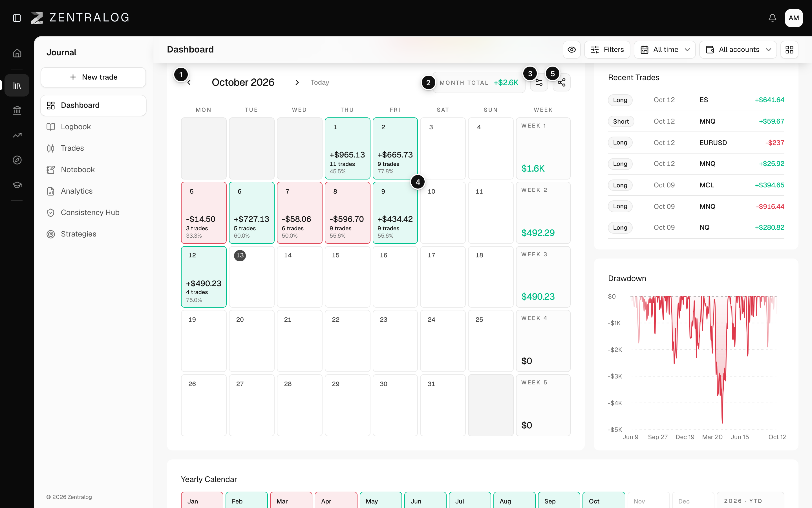Select Dashboard in Journal menu
This screenshot has width=812, height=508.
93,106
